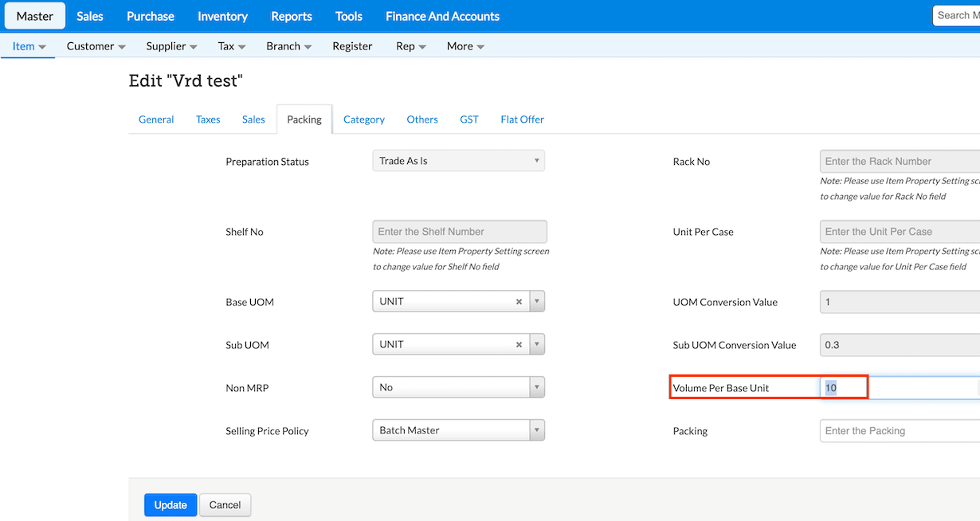980x521 pixels.
Task: Open the Non MRP dropdown
Action: coord(458,387)
